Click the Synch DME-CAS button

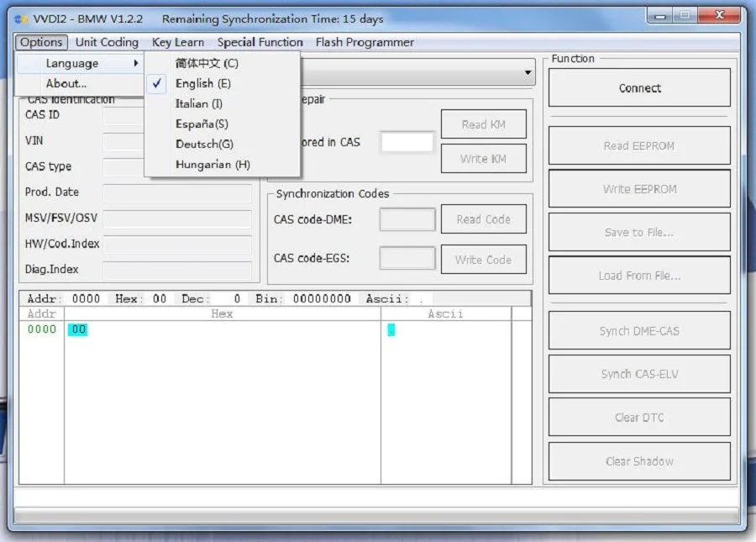tap(639, 331)
